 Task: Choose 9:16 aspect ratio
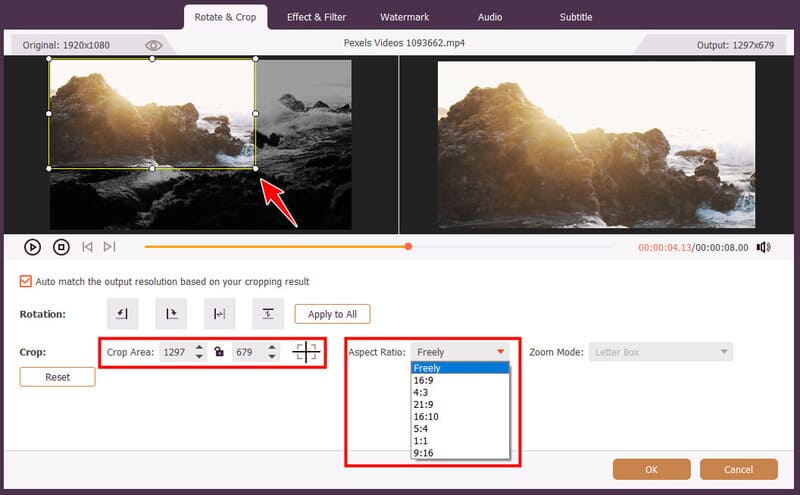pyautogui.click(x=460, y=453)
